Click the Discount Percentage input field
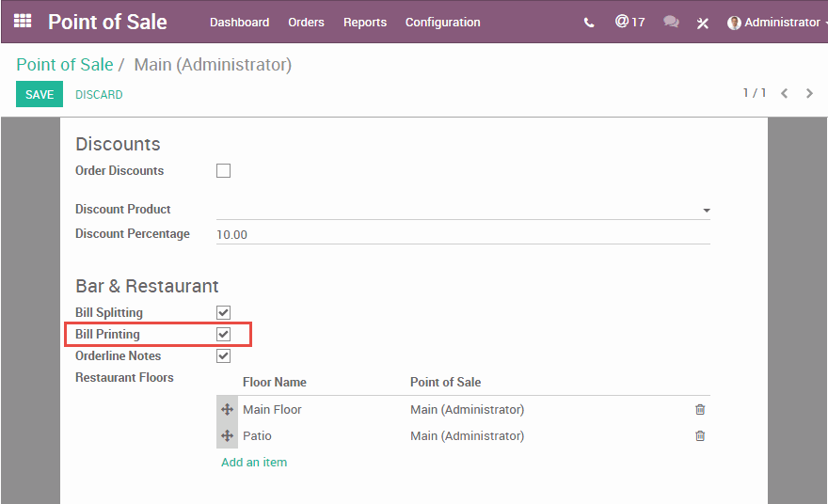 pos(461,234)
